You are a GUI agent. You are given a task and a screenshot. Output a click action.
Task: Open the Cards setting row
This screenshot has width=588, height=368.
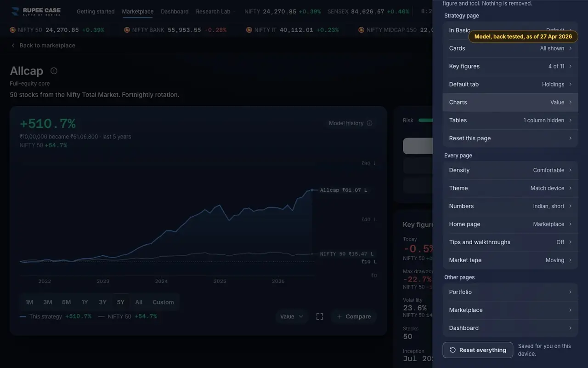(x=510, y=48)
